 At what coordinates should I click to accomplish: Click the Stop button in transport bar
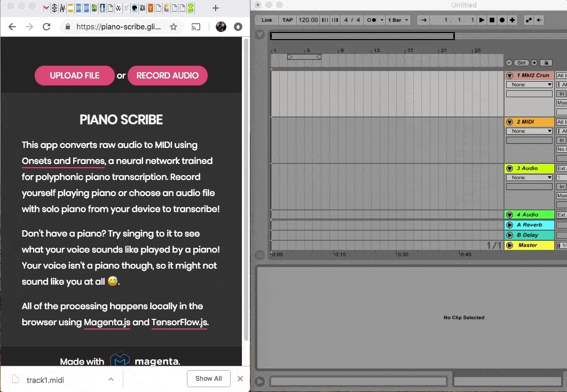click(x=492, y=20)
